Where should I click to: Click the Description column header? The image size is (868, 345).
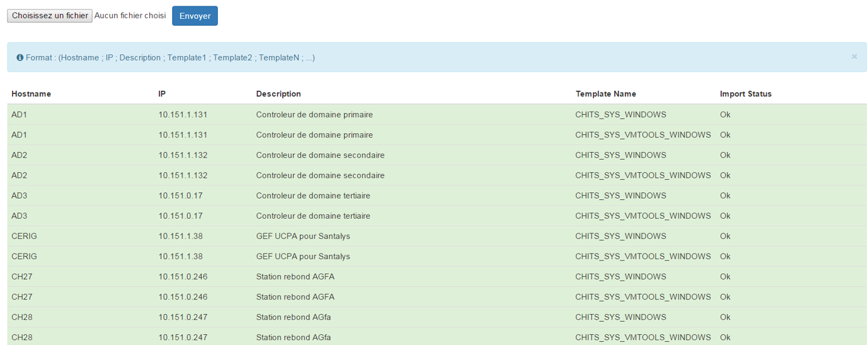click(x=278, y=94)
